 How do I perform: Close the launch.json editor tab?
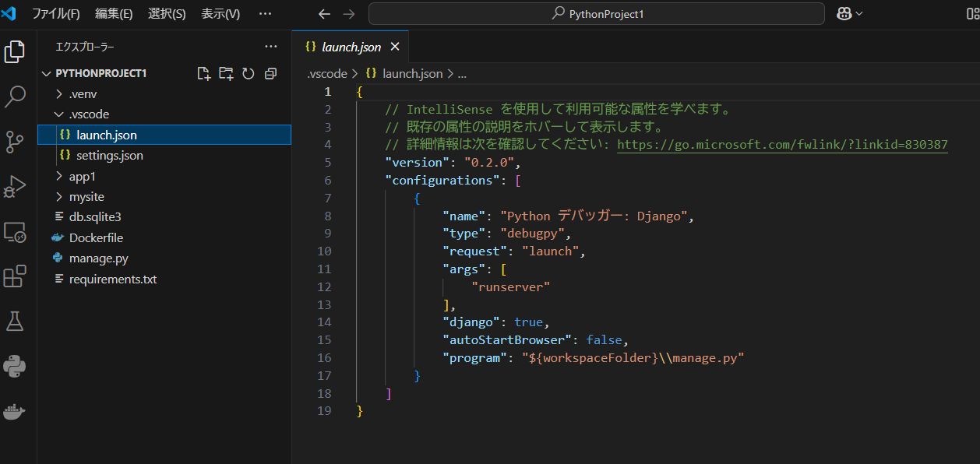395,47
